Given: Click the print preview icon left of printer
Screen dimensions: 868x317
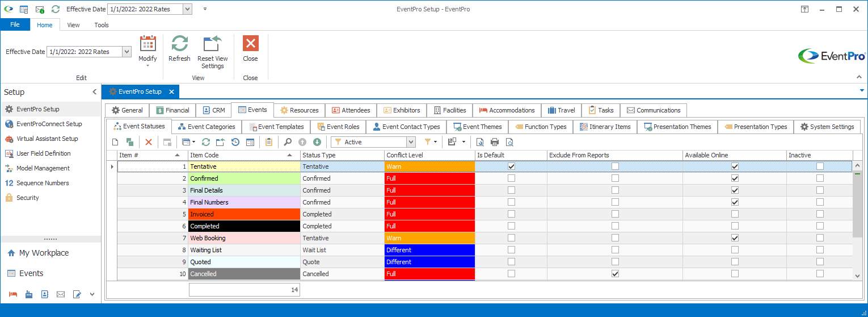Looking at the screenshot, I should pos(480,142).
